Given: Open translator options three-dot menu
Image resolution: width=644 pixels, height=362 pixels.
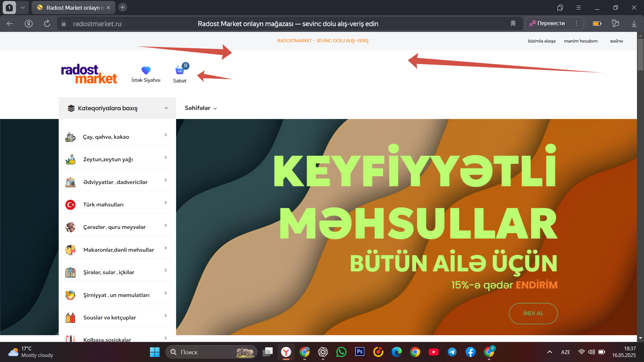Looking at the screenshot, I should pos(577,23).
